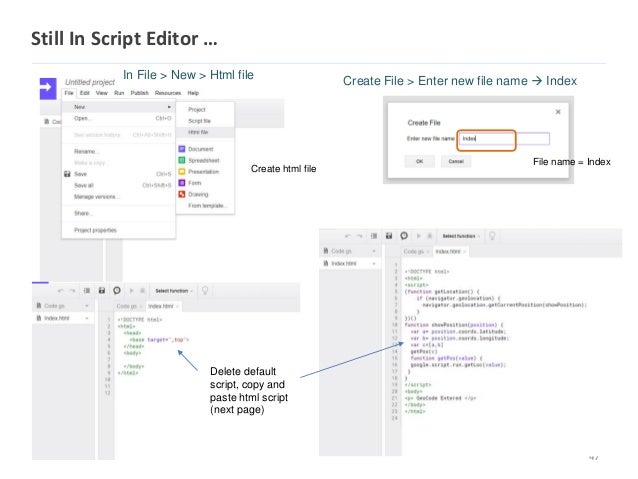This screenshot has width=638, height=479.
Task: Click the Enter new file name field
Action: (504, 139)
